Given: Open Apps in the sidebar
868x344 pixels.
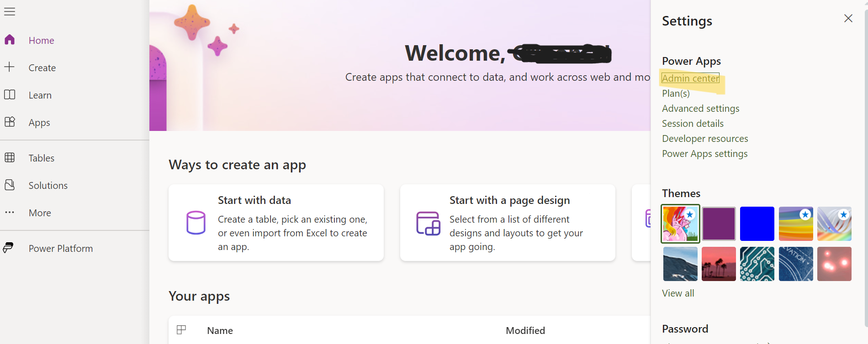Looking at the screenshot, I should click(x=39, y=122).
